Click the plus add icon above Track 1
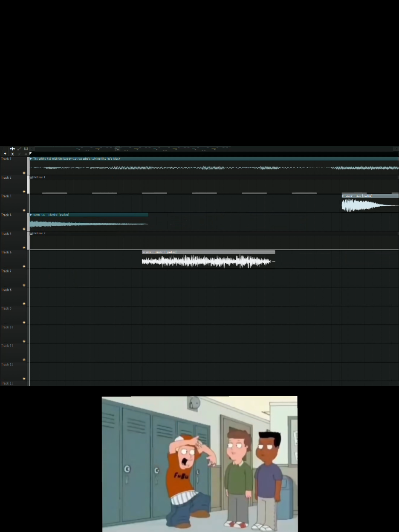This screenshot has width=399, height=532. click(x=5, y=154)
